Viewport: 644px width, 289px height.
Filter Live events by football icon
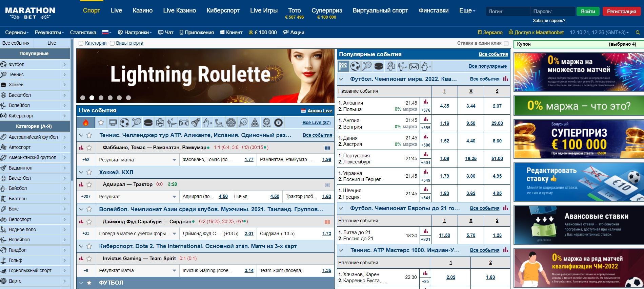(x=125, y=123)
